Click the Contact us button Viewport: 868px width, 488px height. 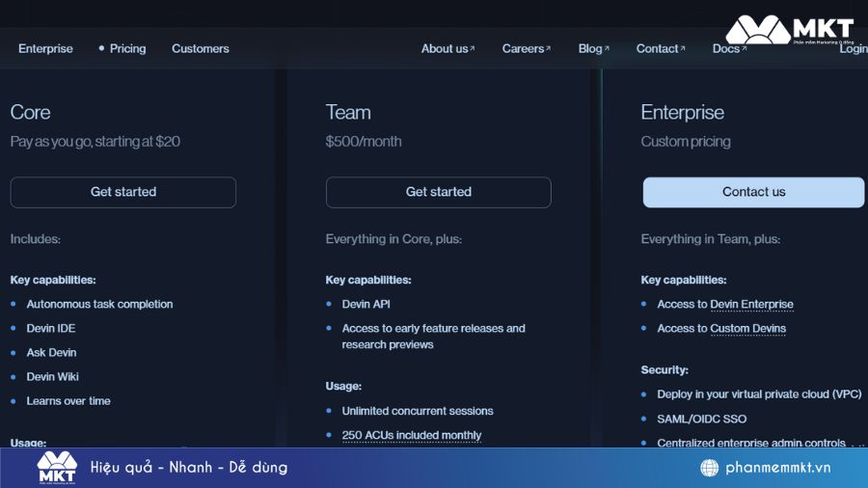coord(753,192)
